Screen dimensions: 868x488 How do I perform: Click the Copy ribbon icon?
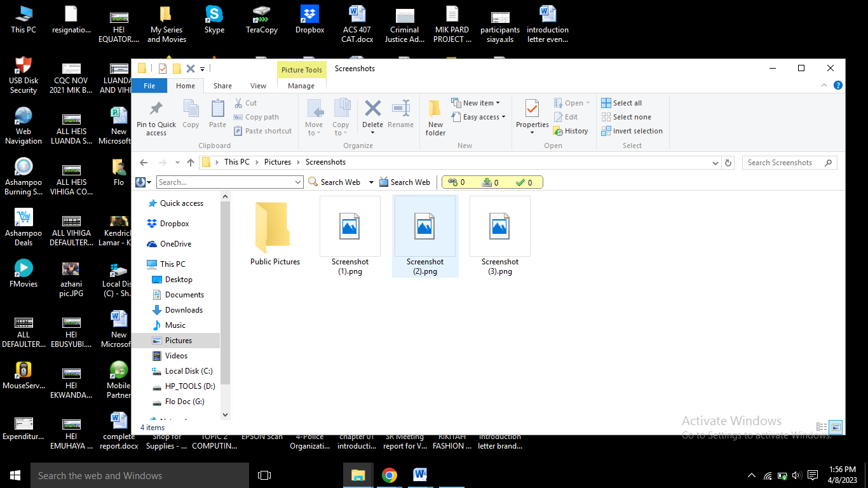(x=191, y=109)
